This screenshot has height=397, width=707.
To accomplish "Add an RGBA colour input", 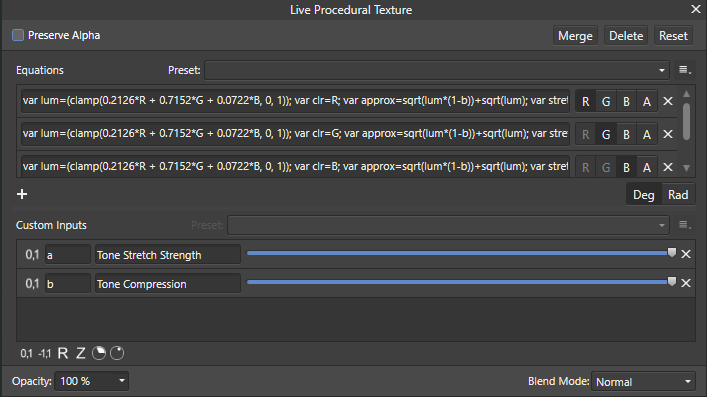I will pos(117,353).
